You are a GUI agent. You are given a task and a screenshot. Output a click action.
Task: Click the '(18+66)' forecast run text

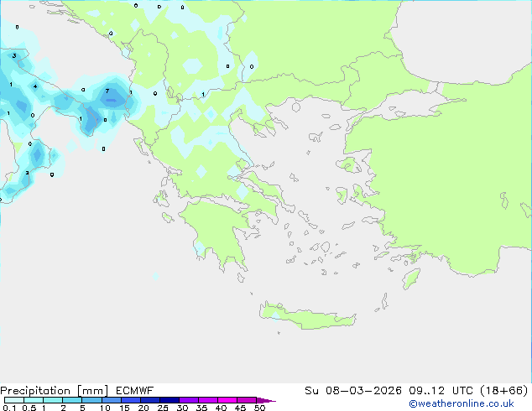tap(504, 391)
